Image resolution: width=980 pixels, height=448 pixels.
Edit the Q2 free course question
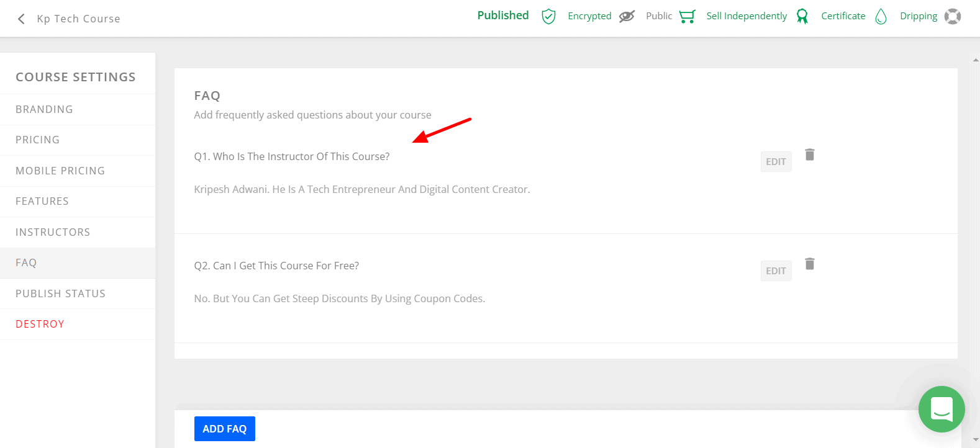click(776, 271)
